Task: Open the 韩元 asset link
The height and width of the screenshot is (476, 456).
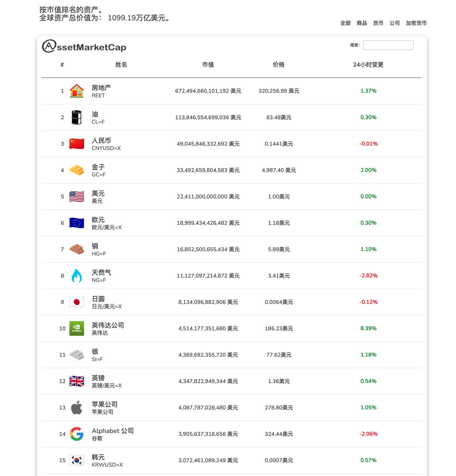Action: 98,457
